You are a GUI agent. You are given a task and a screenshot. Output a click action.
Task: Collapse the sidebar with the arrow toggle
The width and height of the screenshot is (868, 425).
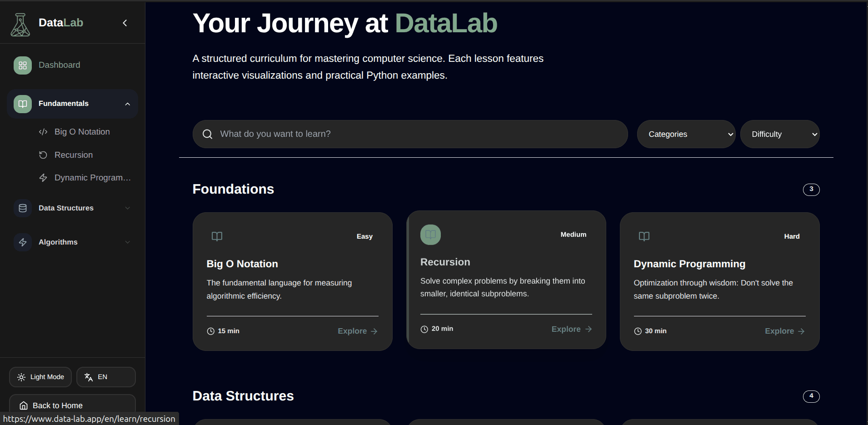[x=125, y=23]
